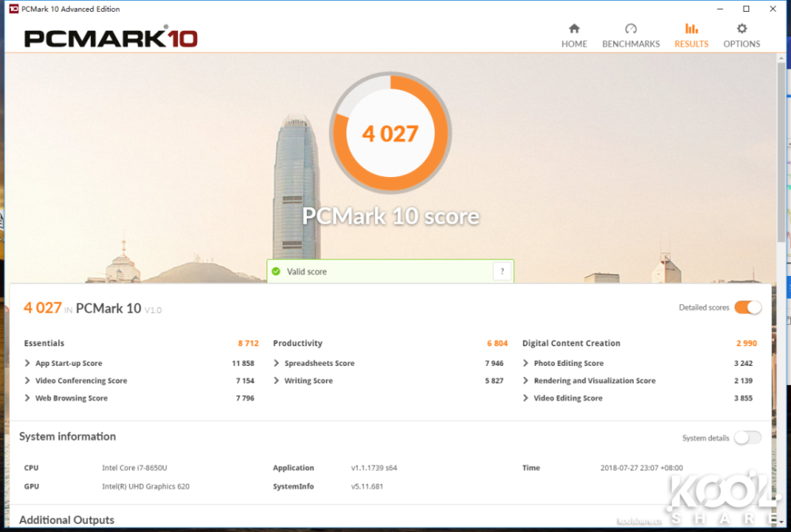This screenshot has width=791, height=532.
Task: Close the PCMark 10 window
Action: (772, 9)
